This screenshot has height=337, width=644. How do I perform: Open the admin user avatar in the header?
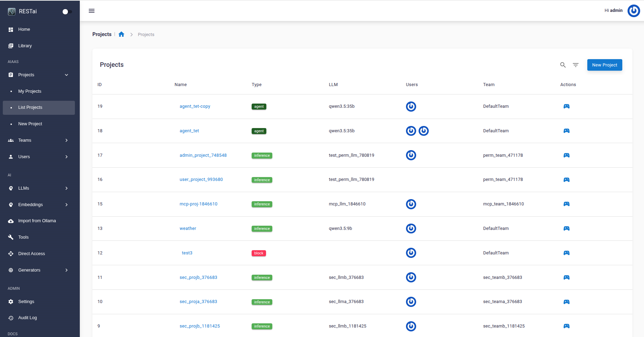[x=633, y=11]
